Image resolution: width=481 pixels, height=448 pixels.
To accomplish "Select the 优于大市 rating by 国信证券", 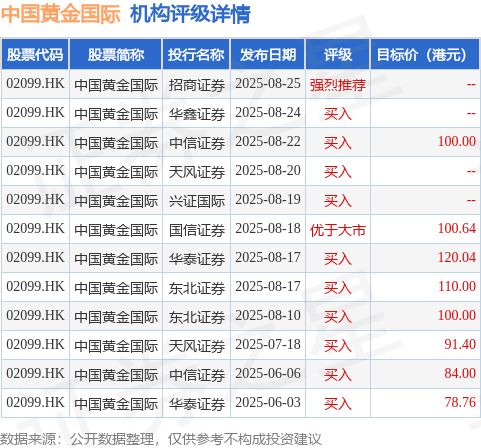I will coord(338,230).
